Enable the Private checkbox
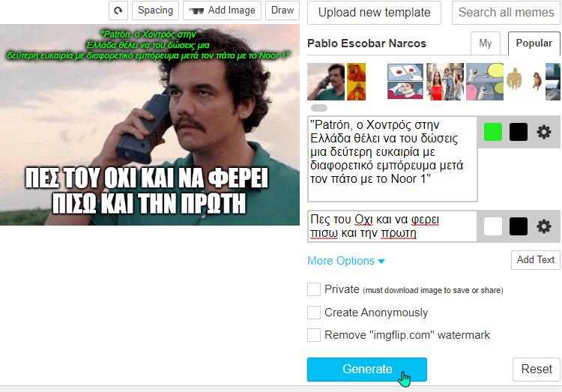Image resolution: width=562 pixels, height=392 pixels. click(314, 289)
